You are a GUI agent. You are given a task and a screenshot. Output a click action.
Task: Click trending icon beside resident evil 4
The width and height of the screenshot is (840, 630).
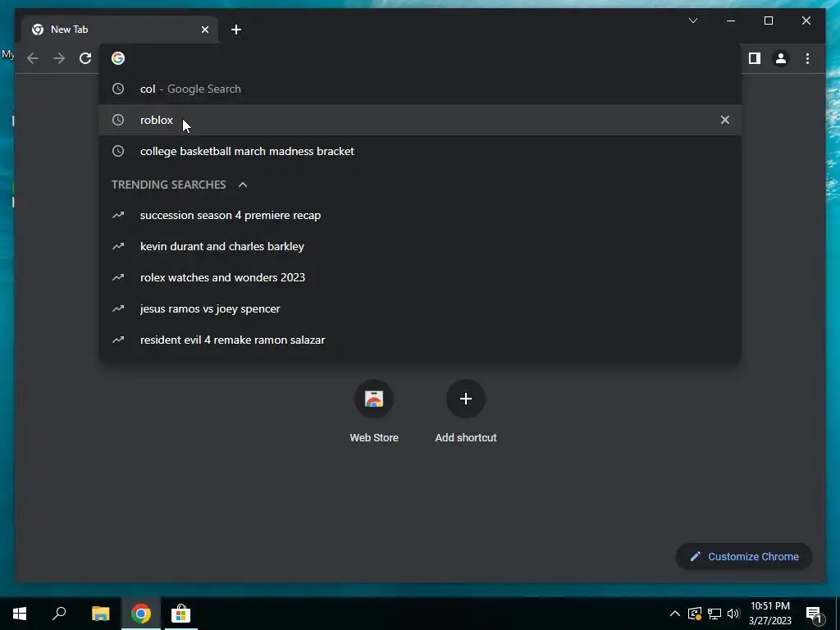coord(118,340)
